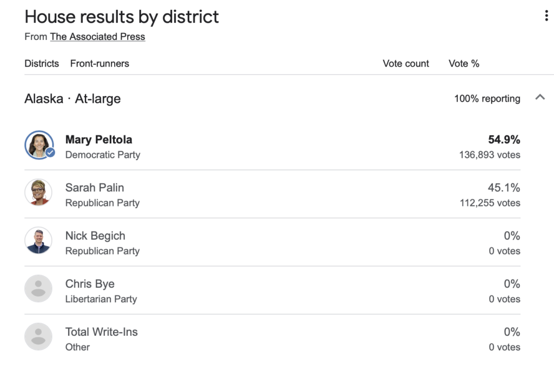Open the three-dot more options menu
The height and width of the screenshot is (392, 554).
click(x=546, y=16)
